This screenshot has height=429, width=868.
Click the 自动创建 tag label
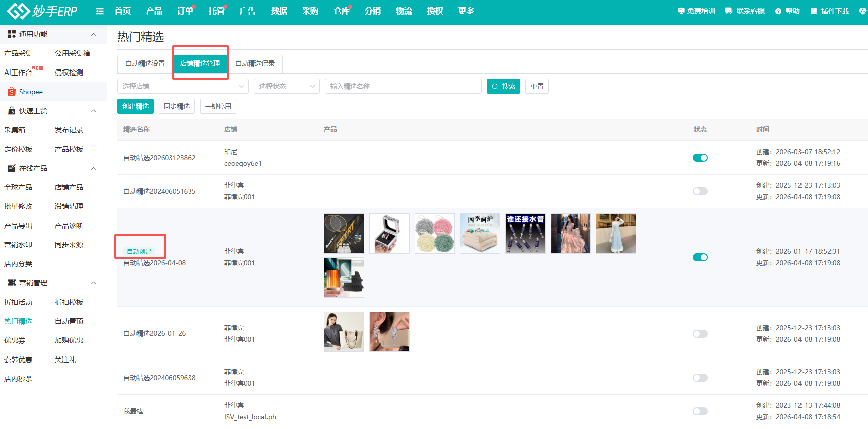139,251
